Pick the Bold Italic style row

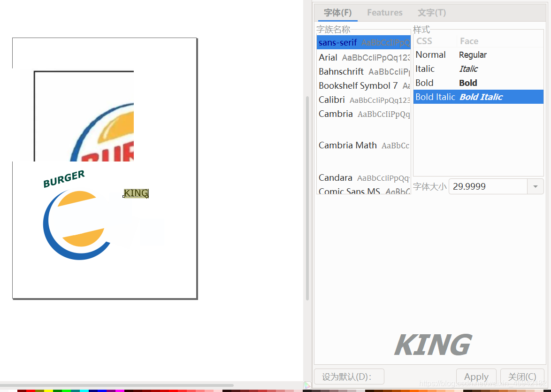click(478, 97)
